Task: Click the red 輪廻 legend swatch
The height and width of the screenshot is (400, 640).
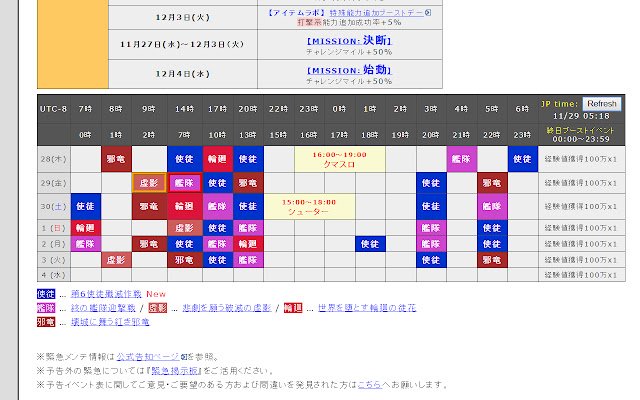Action: click(x=293, y=308)
